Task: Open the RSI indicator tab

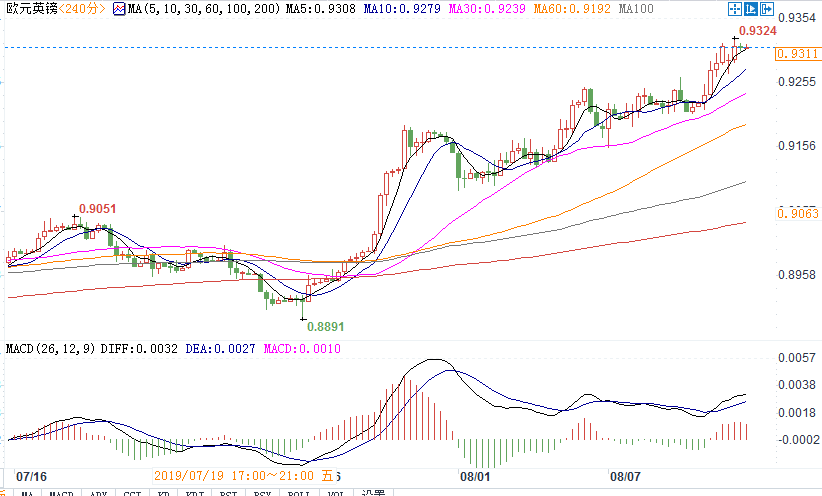Action: (229, 493)
